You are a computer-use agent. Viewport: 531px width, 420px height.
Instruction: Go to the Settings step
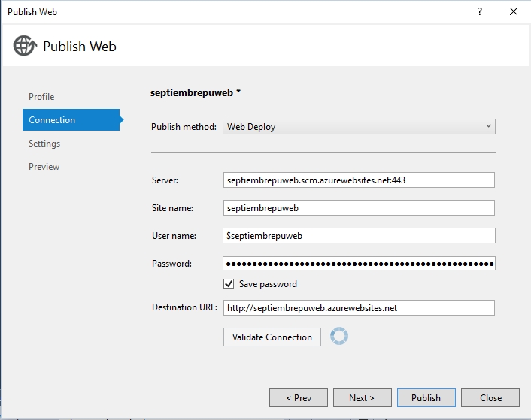coord(44,144)
